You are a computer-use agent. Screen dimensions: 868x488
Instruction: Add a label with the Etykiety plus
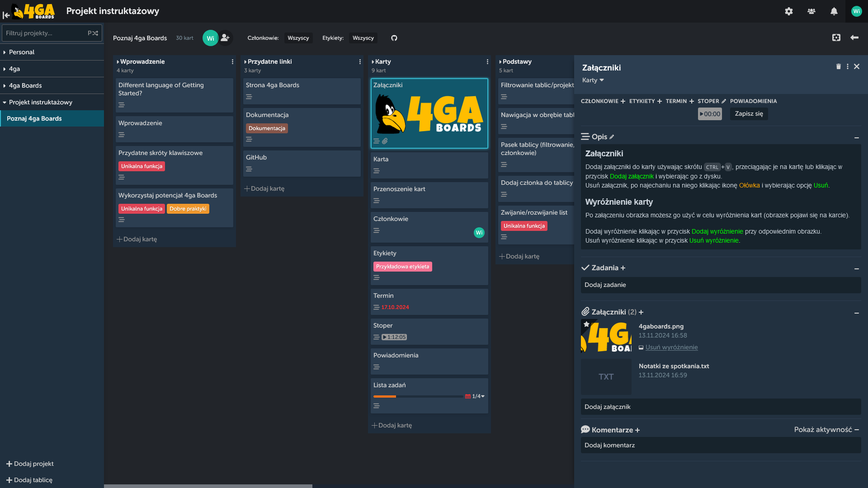point(660,101)
